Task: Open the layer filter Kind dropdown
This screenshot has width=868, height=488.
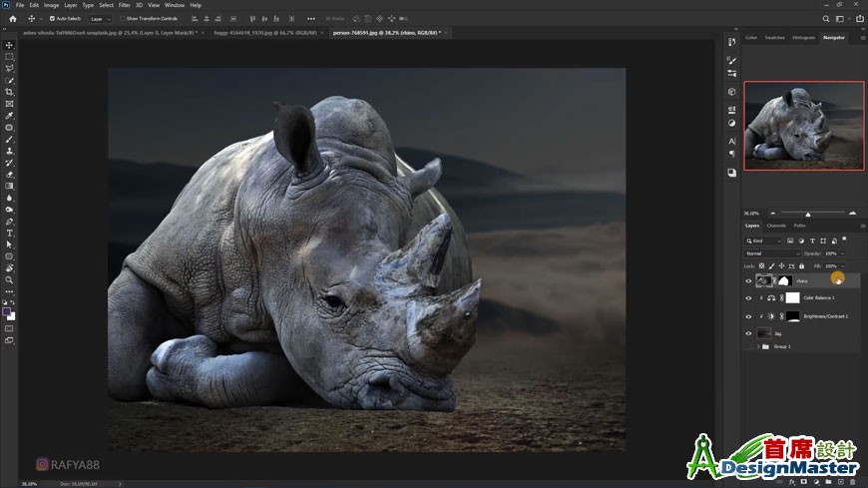Action: [x=763, y=241]
